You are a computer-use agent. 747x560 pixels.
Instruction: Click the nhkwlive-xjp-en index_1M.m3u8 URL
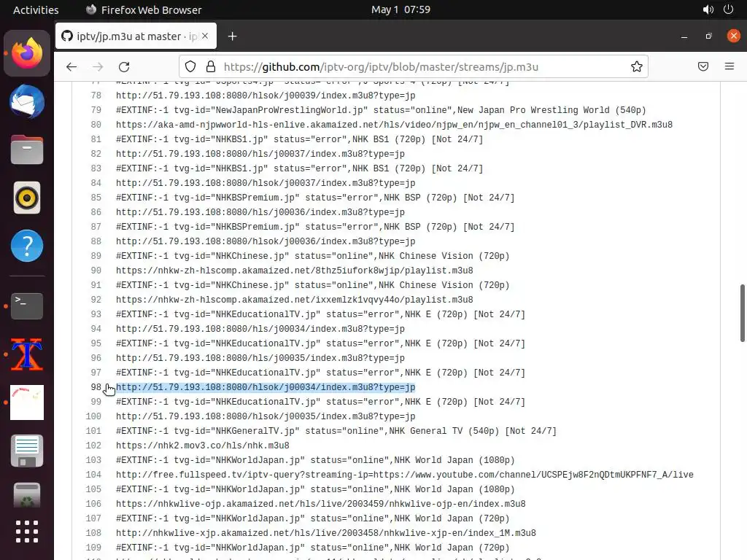326,533
